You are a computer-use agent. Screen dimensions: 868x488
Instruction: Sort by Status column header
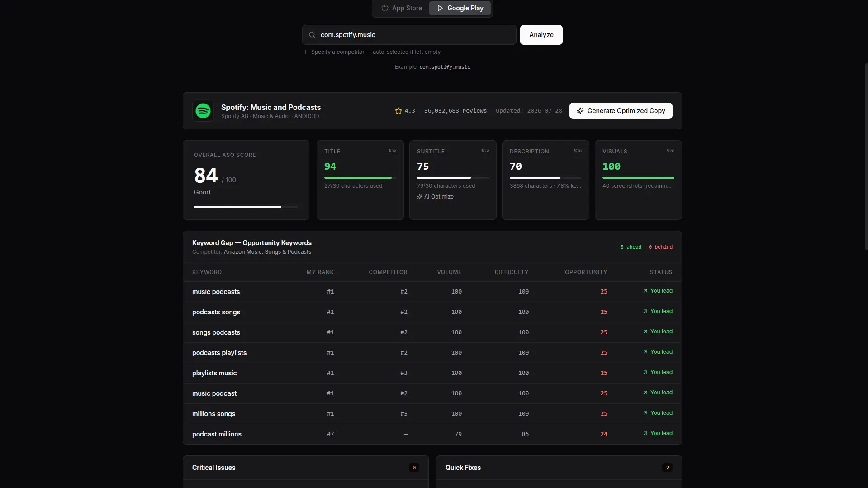(x=661, y=272)
